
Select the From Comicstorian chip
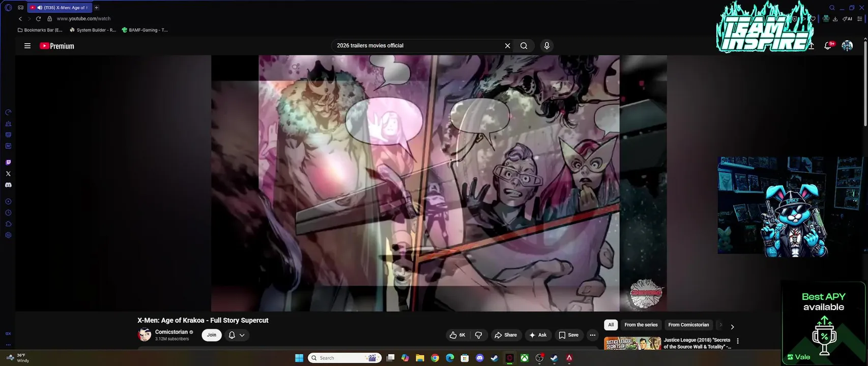(688, 325)
